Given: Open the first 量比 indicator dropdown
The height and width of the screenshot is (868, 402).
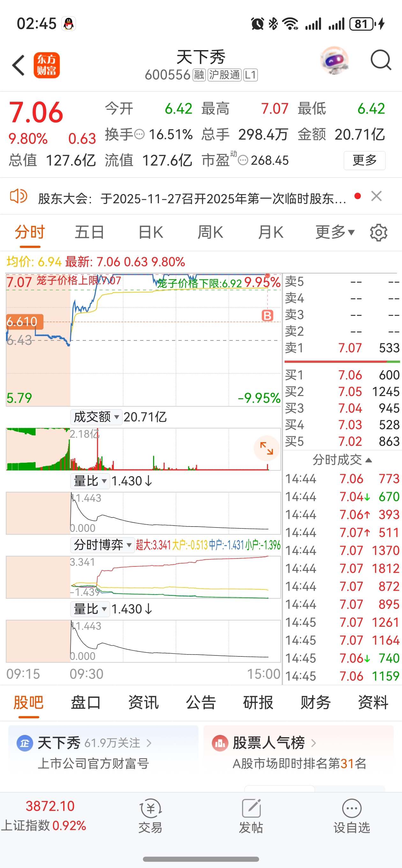Looking at the screenshot, I should tap(90, 481).
